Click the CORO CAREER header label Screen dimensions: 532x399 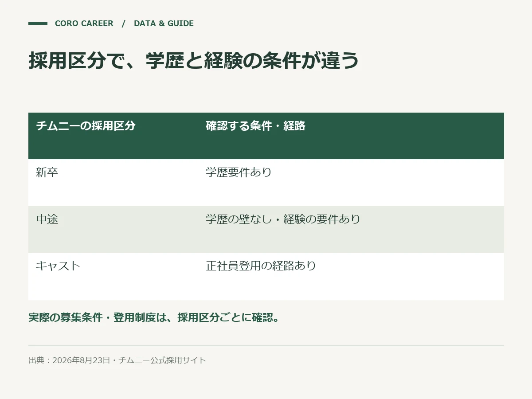(84, 23)
